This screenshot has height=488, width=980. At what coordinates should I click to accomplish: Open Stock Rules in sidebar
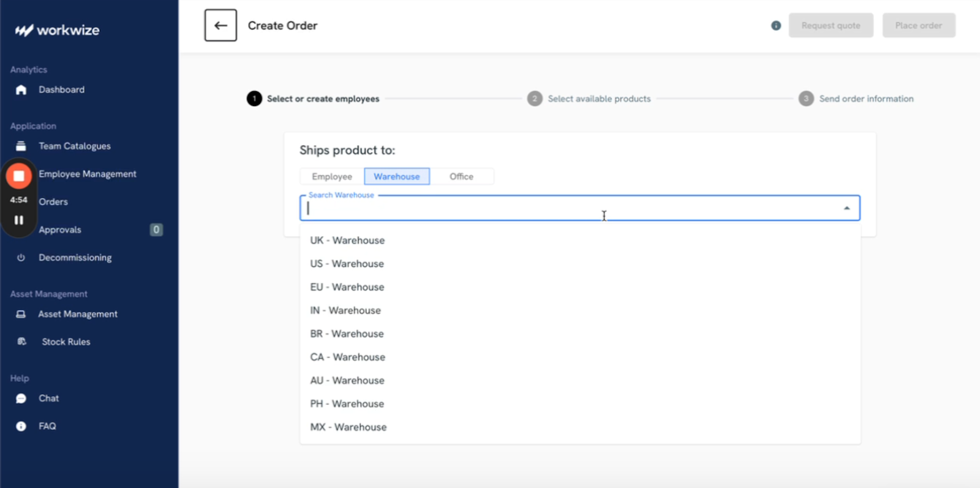66,342
